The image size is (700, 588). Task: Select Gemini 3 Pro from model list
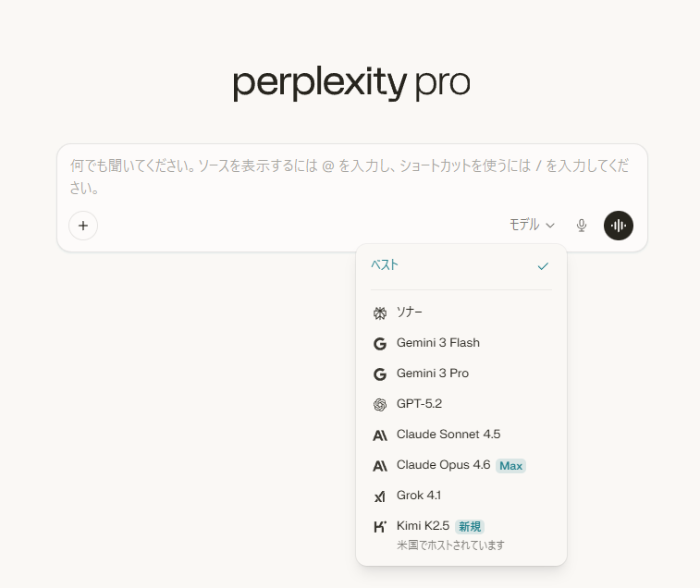point(433,374)
